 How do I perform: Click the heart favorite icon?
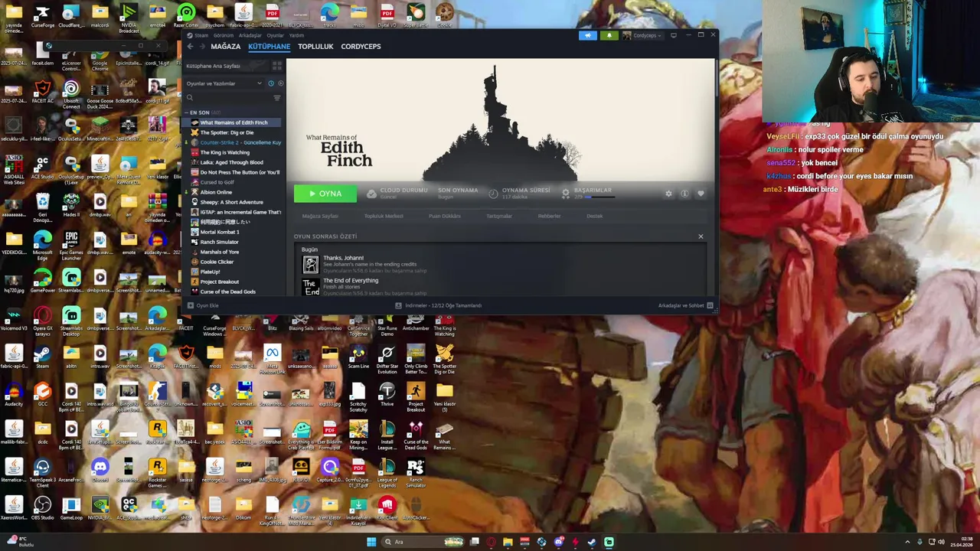(x=701, y=194)
